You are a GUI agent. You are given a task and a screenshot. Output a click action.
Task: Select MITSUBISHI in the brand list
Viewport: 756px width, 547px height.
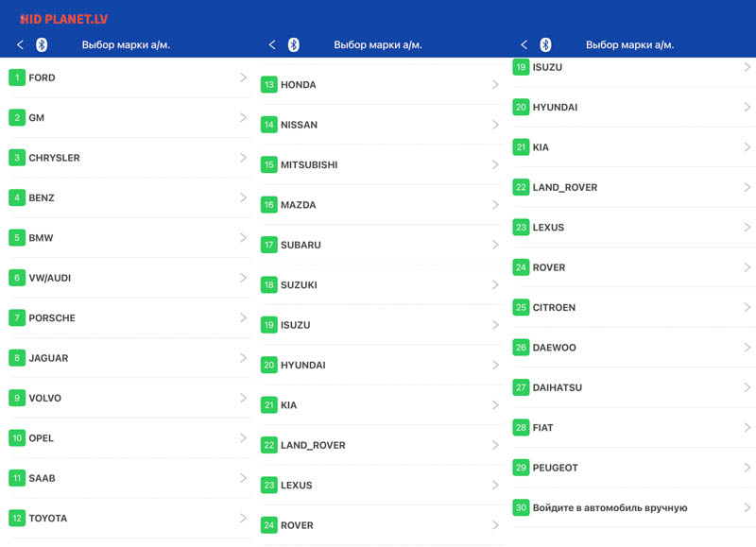click(x=309, y=165)
